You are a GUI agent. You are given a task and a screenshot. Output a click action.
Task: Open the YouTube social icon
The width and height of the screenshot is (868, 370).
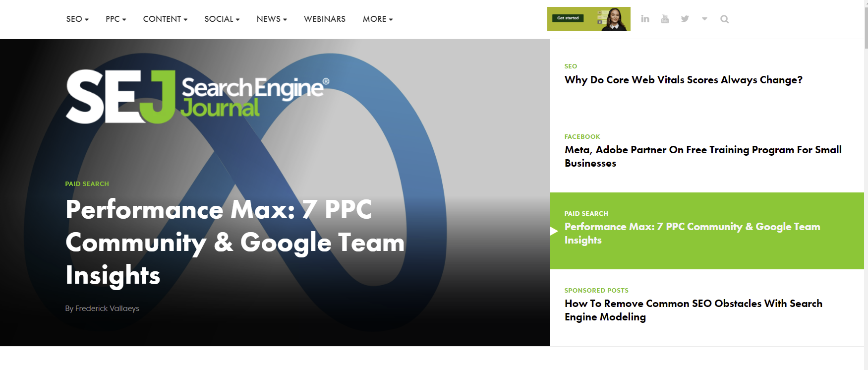coord(665,19)
